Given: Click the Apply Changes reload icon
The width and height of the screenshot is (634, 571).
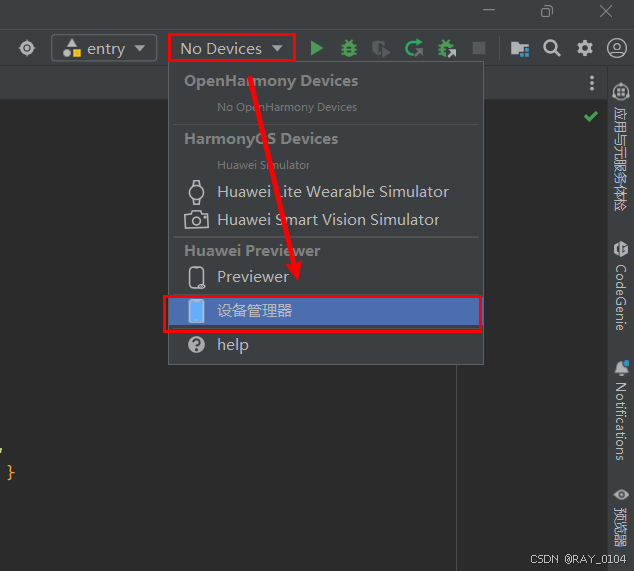Looking at the screenshot, I should [414, 48].
